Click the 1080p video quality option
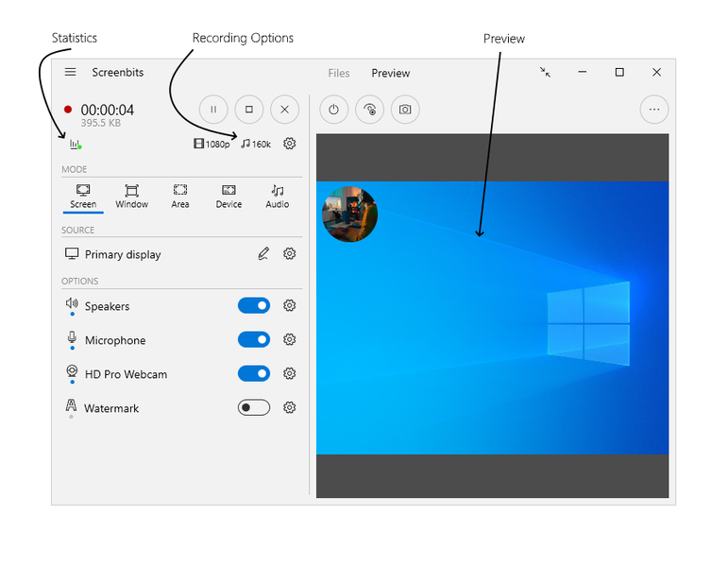 pos(212,144)
